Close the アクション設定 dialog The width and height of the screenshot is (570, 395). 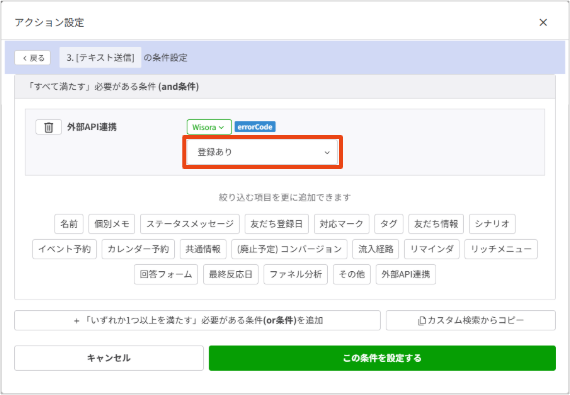pyautogui.click(x=543, y=23)
